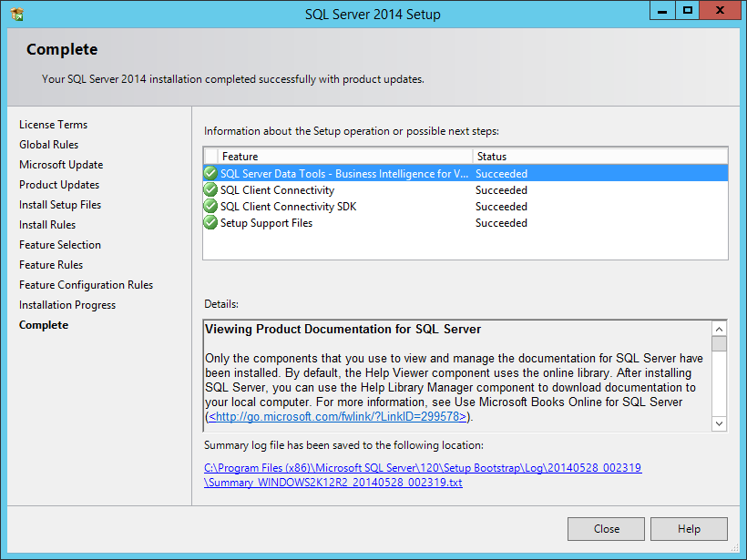Image resolution: width=747 pixels, height=560 pixels.
Task: Select the Feature Selection step
Action: (x=60, y=244)
